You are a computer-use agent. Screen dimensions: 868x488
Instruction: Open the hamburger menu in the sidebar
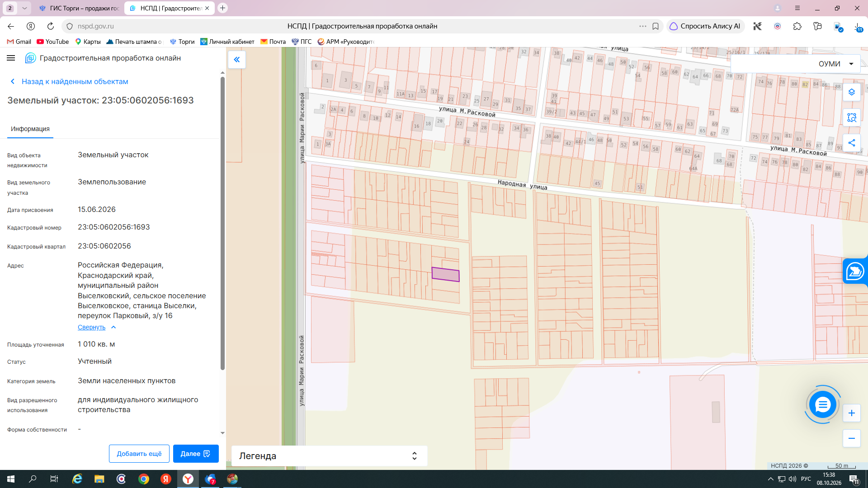click(11, 58)
